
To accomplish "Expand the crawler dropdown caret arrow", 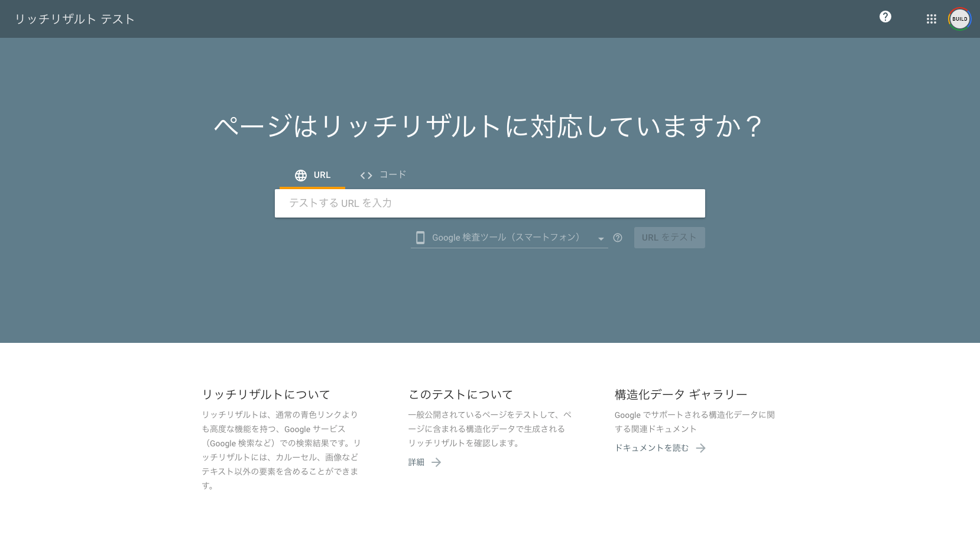I will [601, 239].
